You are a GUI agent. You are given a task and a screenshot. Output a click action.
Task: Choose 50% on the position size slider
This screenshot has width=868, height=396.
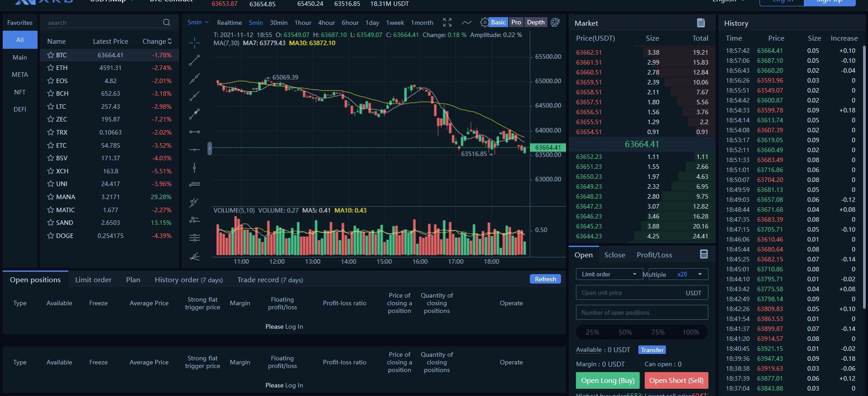(x=625, y=332)
